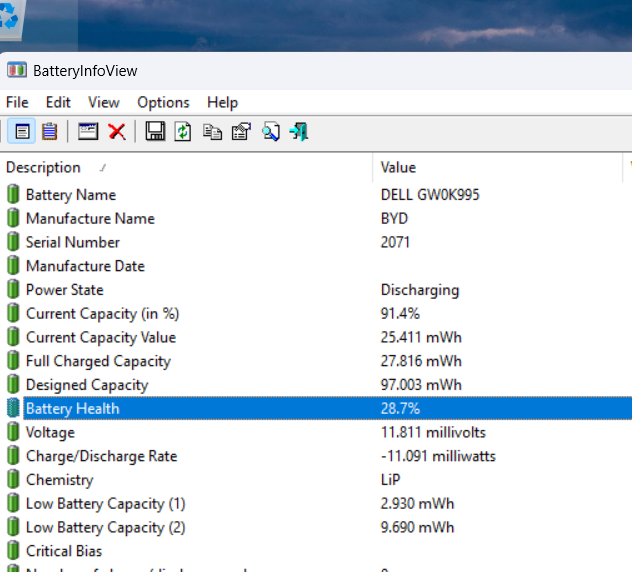This screenshot has height=572, width=632.
Task: Click the battery icon beside Battery Health
Action: click(x=13, y=408)
